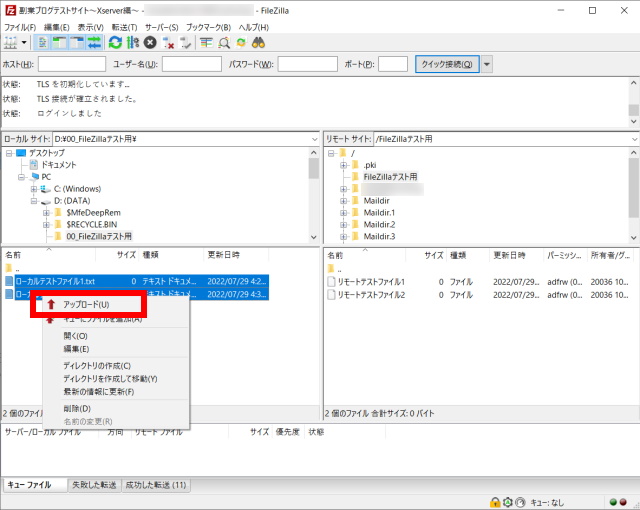Switch to the 失敗した転送 tab

click(x=94, y=484)
